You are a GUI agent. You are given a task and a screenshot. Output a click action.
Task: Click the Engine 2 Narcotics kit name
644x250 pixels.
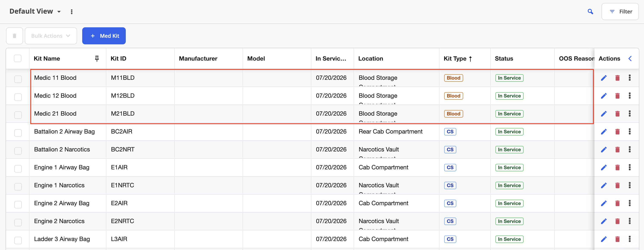(59, 221)
